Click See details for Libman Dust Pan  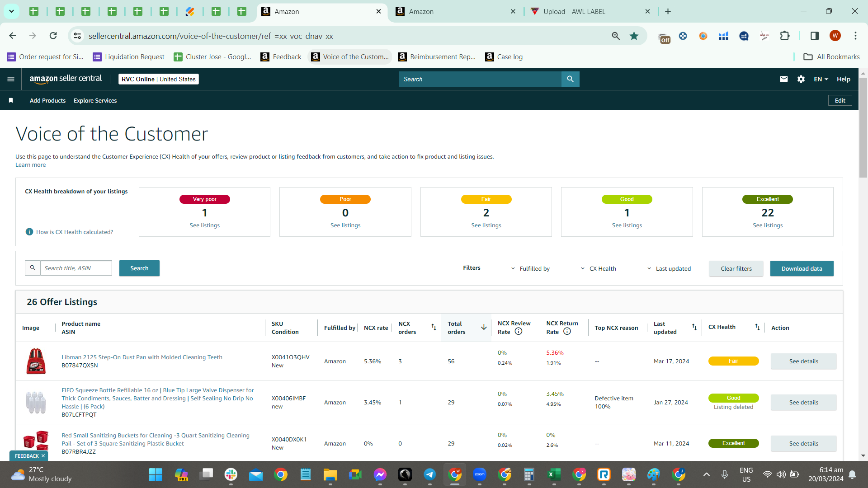[803, 361]
